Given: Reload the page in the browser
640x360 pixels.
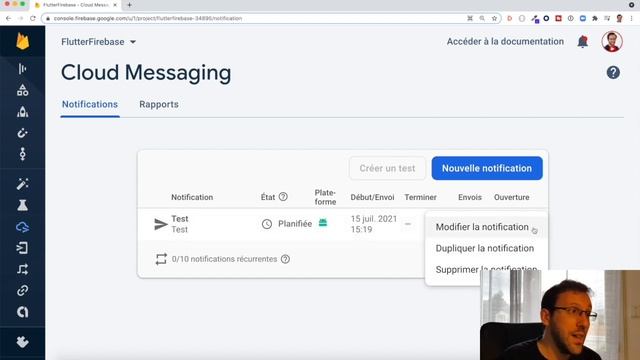Looking at the screenshot, I should [33, 18].
